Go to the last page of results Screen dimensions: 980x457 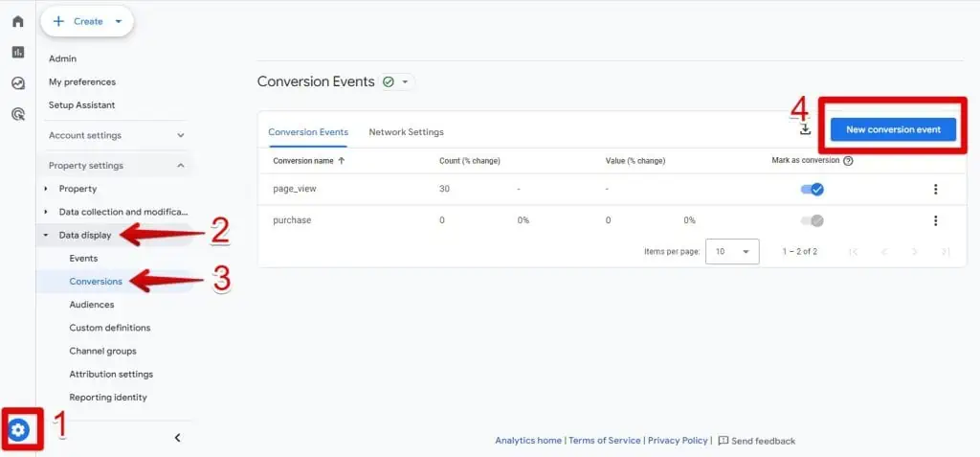point(946,252)
